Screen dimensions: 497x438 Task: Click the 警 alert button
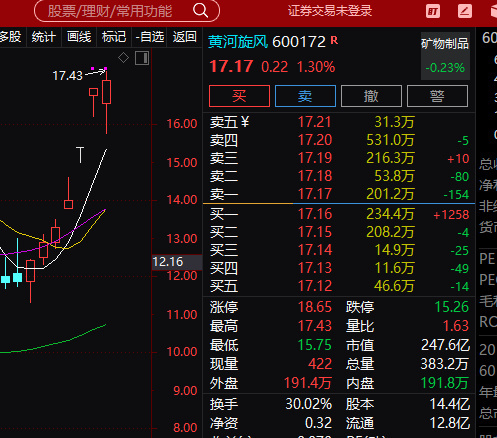coord(437,96)
